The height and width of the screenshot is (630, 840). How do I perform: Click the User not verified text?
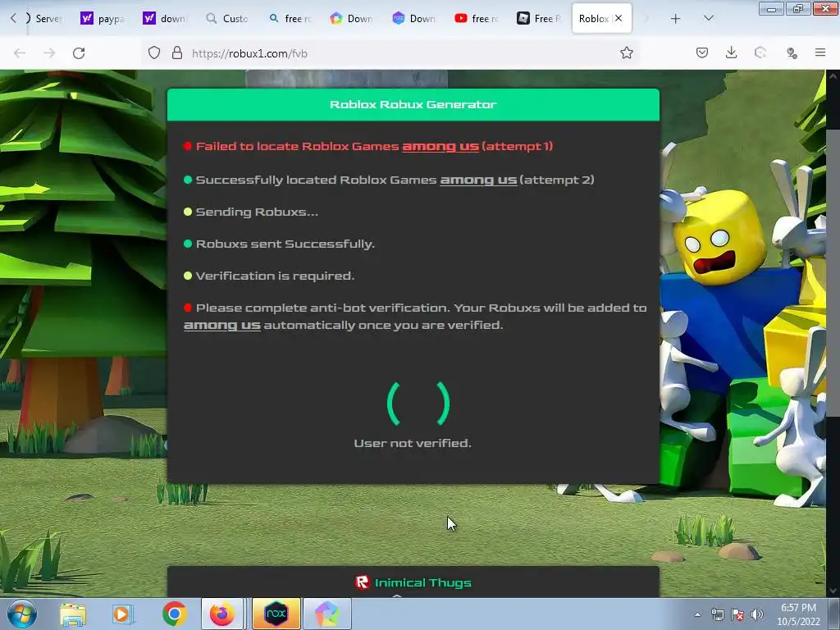(413, 443)
